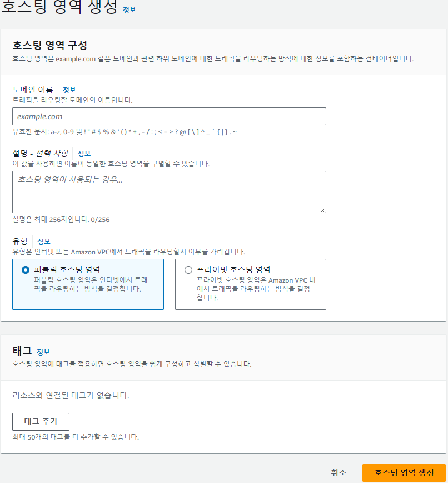448x483 pixels.
Task: Open the 정보 link beside 태그 heading
Action: tap(43, 352)
